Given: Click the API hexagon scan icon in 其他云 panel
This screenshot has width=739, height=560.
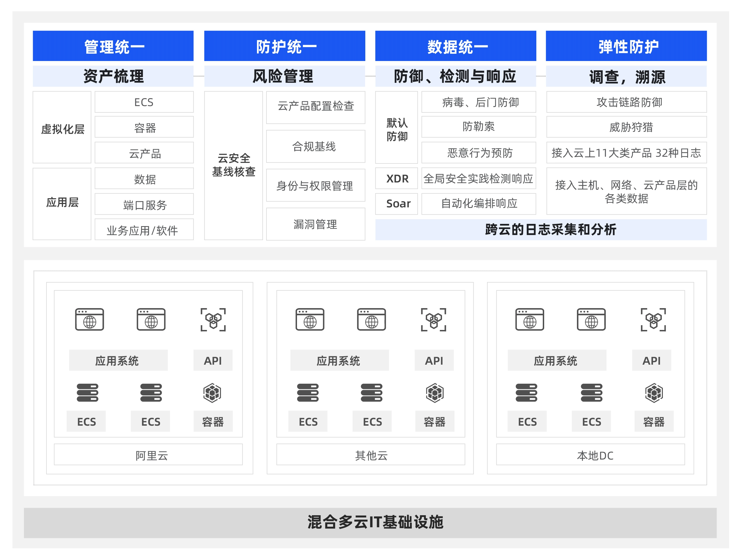Looking at the screenshot, I should (x=434, y=320).
